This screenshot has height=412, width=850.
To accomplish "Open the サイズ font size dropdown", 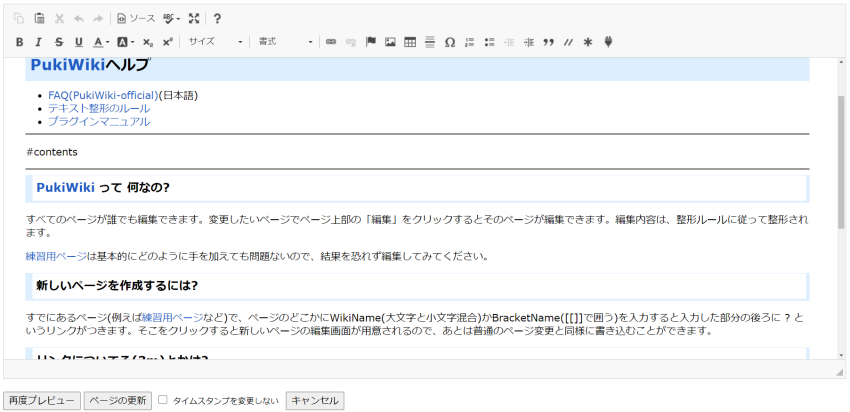I will coord(215,42).
